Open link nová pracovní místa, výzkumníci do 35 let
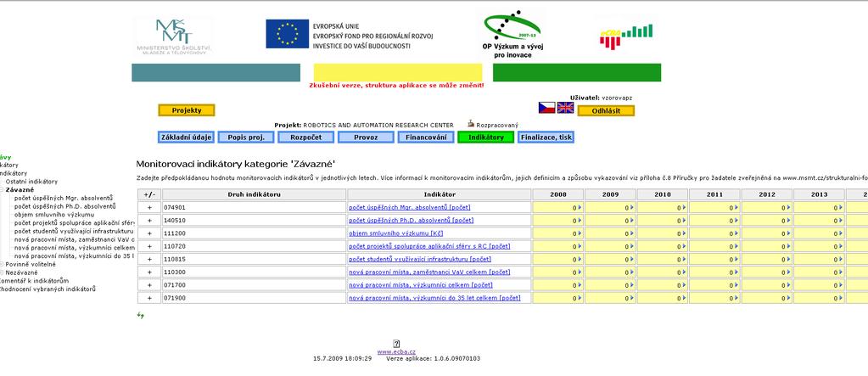 (434, 297)
